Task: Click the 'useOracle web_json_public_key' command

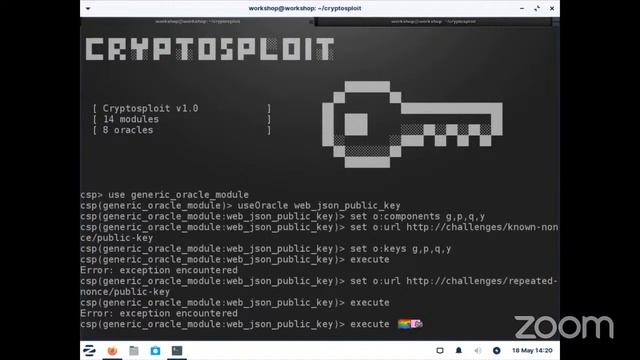Action: pos(319,205)
